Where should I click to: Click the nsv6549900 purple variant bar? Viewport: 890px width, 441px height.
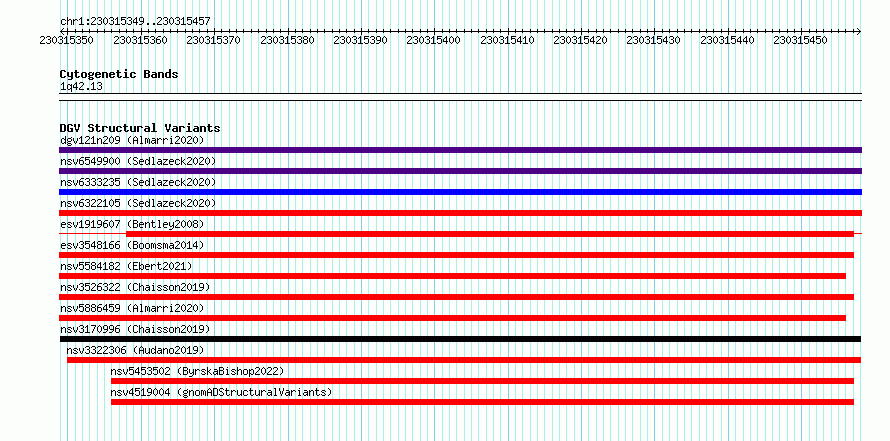460,171
